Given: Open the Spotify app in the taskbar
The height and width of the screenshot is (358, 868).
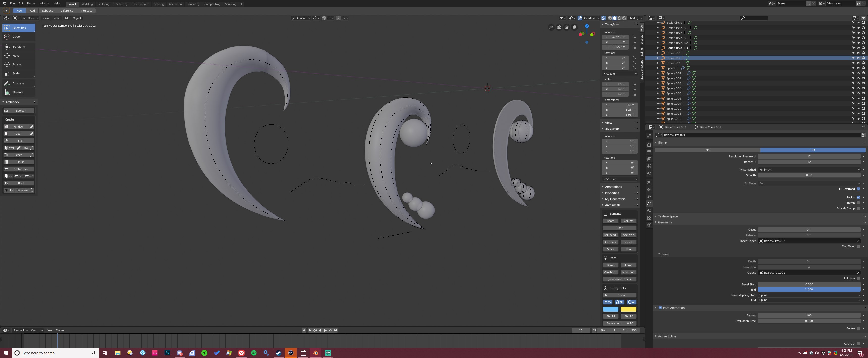Looking at the screenshot, I should [254, 353].
